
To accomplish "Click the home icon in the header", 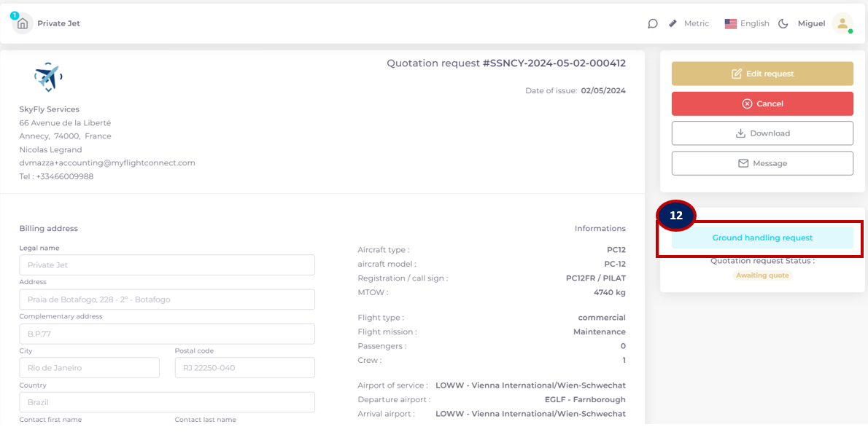I will [x=23, y=23].
